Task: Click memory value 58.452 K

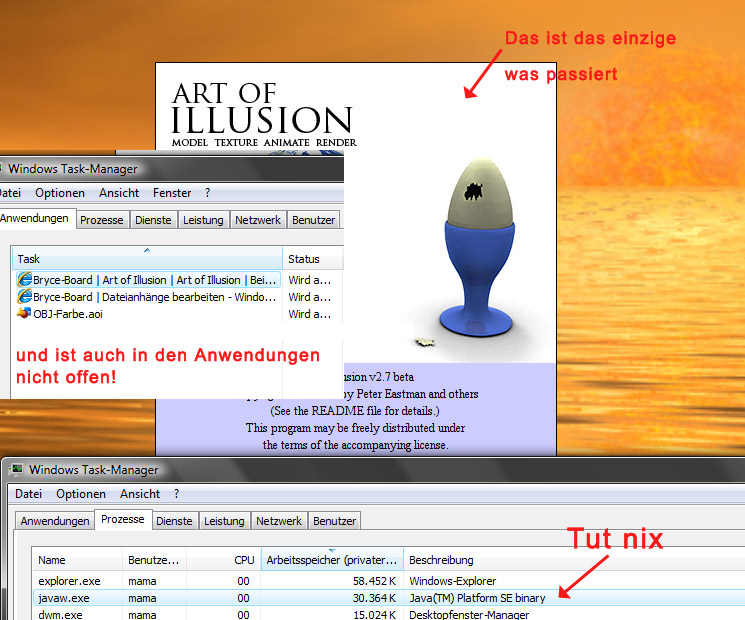Action: tap(374, 581)
